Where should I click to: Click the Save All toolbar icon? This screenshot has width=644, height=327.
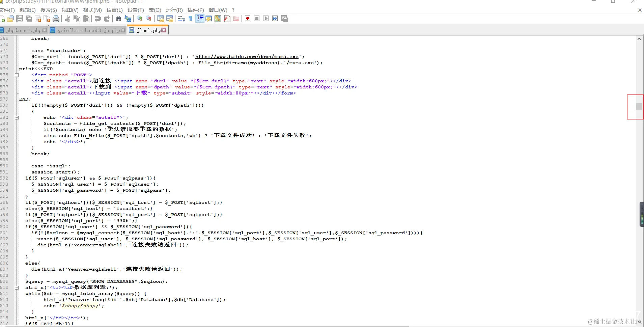click(29, 19)
